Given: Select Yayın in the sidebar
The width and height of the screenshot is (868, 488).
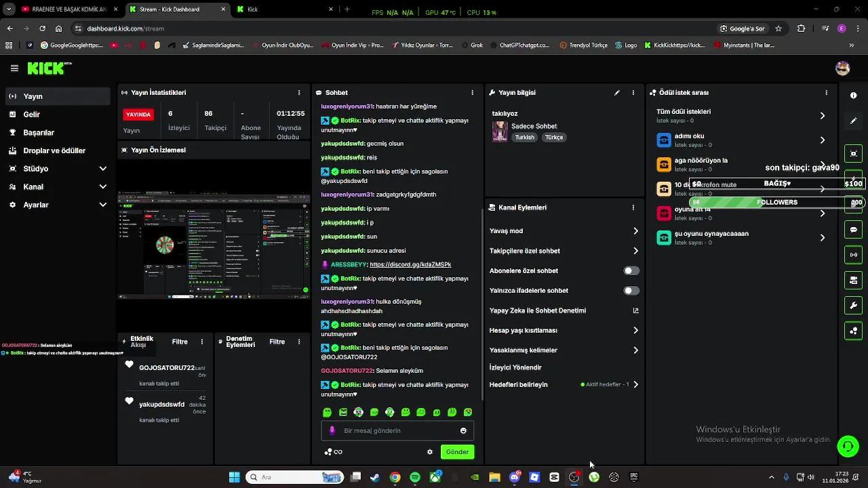Looking at the screenshot, I should point(58,96).
